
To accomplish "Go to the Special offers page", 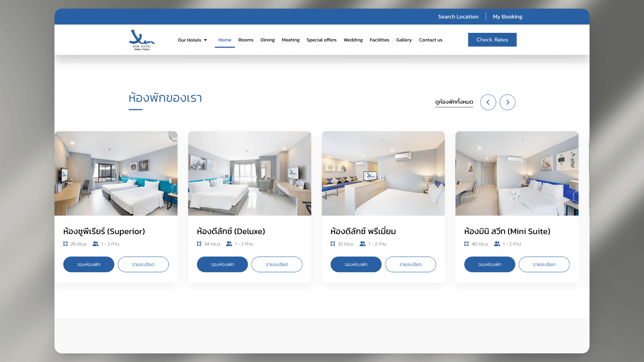I will click(x=321, y=40).
